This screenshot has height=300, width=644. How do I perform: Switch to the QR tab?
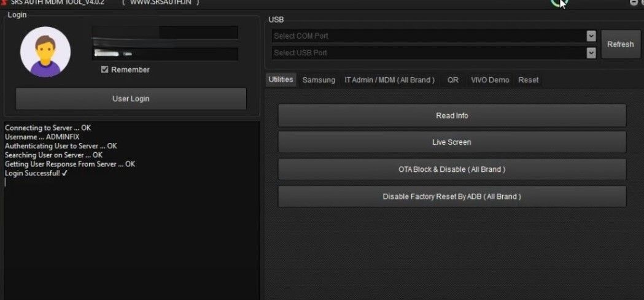452,80
